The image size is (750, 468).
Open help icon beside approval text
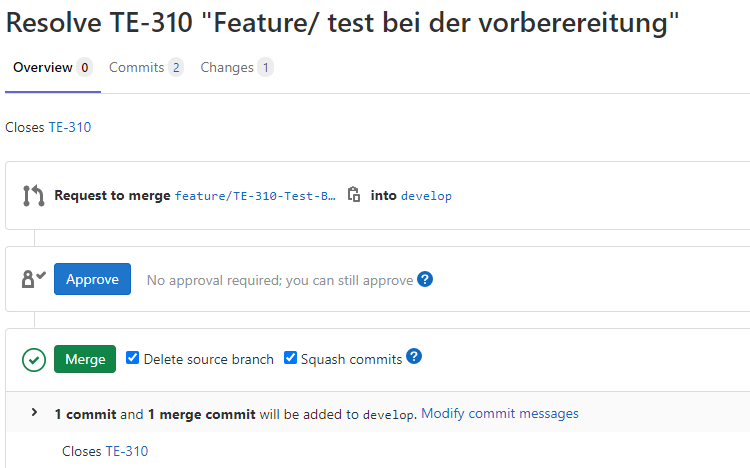point(425,280)
